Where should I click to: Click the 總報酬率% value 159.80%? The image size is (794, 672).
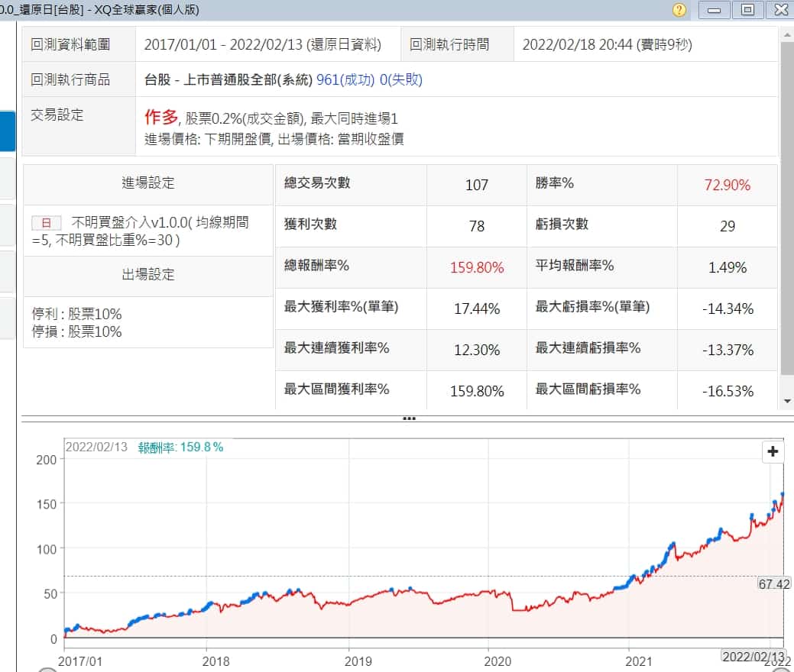477,267
